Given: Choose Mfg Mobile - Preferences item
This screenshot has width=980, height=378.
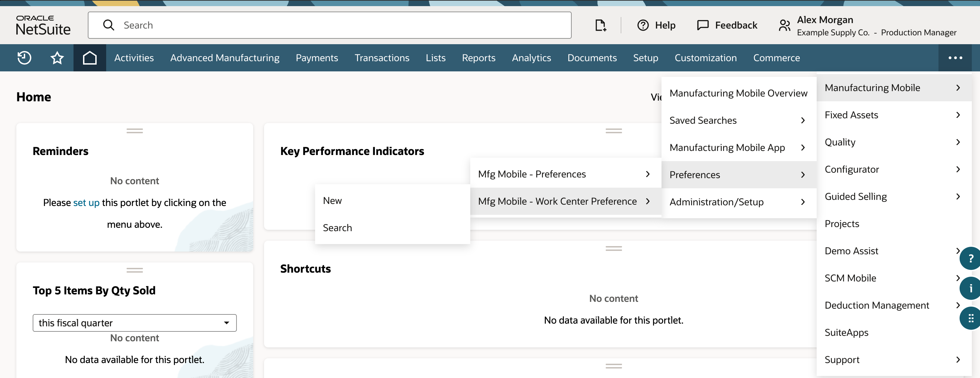Looking at the screenshot, I should click(x=566, y=174).
